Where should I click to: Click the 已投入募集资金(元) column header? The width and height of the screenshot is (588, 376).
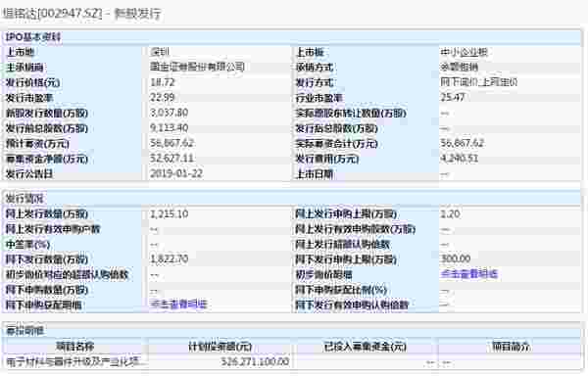tap(365, 347)
